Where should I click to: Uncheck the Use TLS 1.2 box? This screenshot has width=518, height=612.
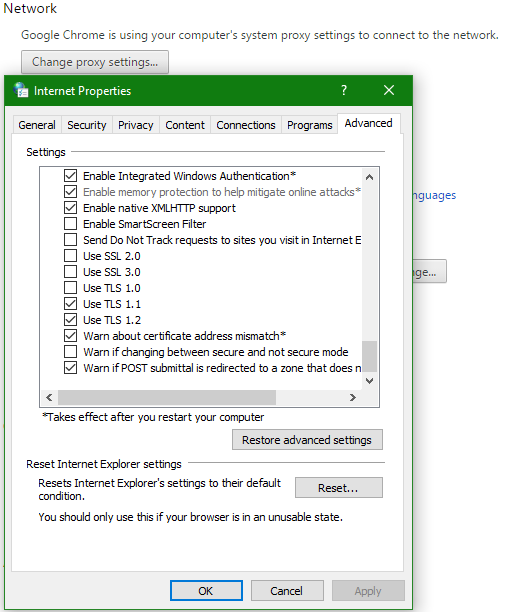[70, 320]
